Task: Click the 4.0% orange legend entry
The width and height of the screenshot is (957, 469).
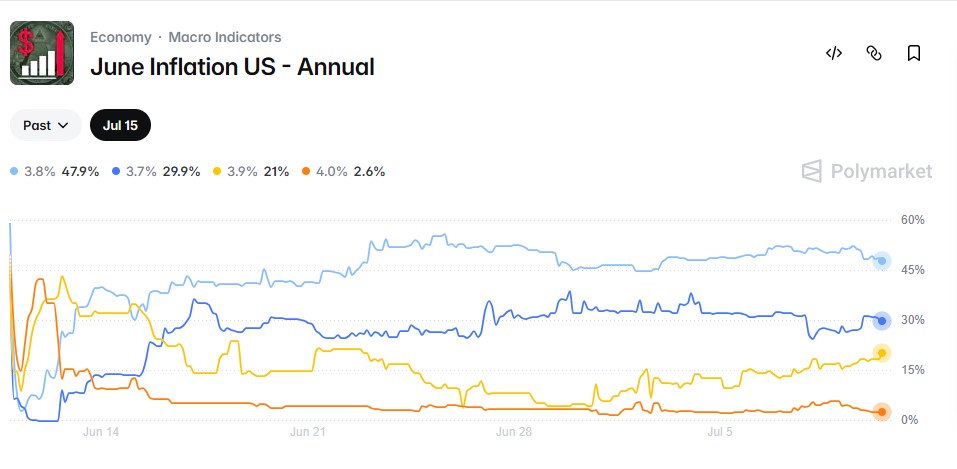Action: click(x=344, y=172)
